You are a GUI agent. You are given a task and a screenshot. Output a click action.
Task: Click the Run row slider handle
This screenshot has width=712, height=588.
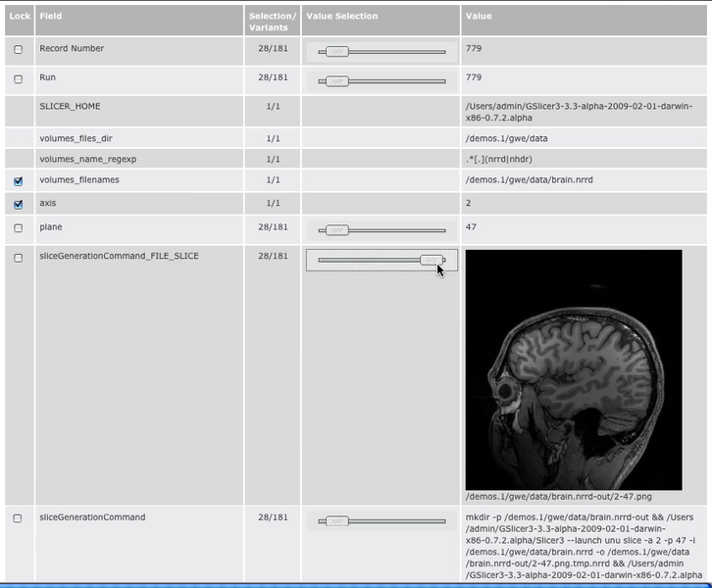pyautogui.click(x=336, y=81)
